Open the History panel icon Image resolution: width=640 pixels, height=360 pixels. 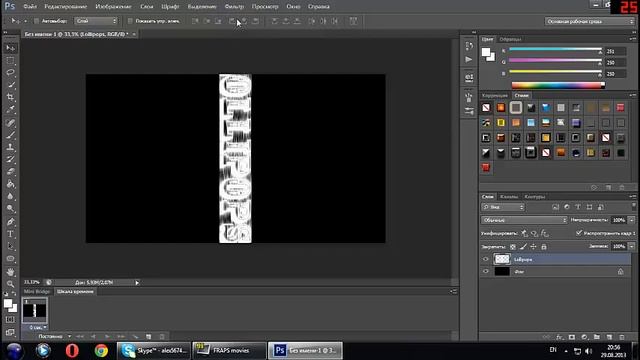tap(469, 46)
